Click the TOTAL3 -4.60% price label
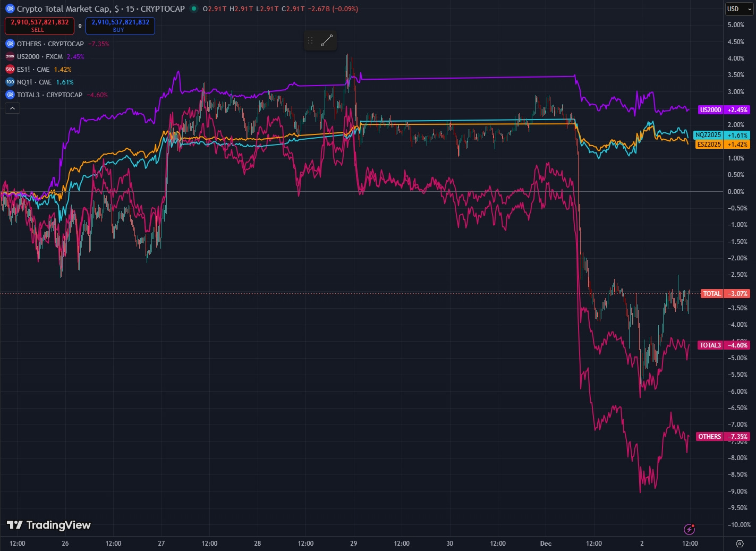756x551 pixels. point(724,345)
